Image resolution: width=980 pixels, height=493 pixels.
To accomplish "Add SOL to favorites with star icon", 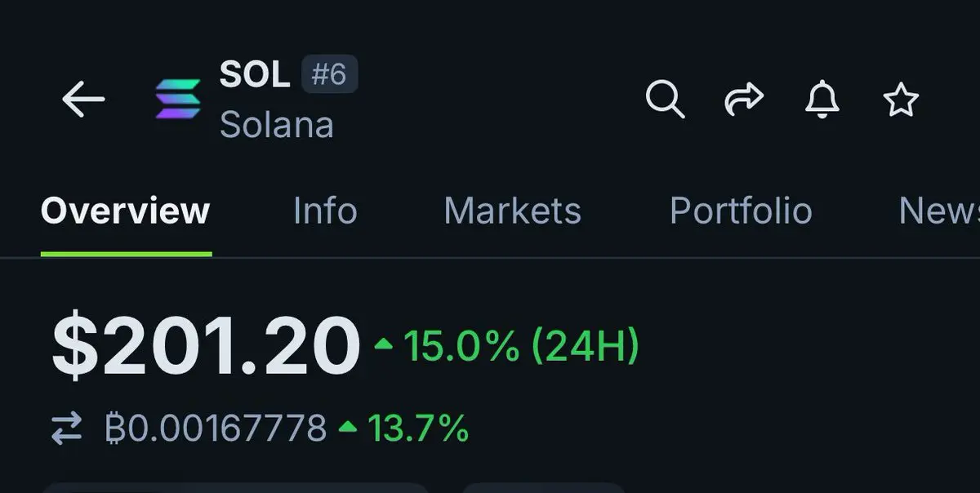I will pyautogui.click(x=901, y=100).
